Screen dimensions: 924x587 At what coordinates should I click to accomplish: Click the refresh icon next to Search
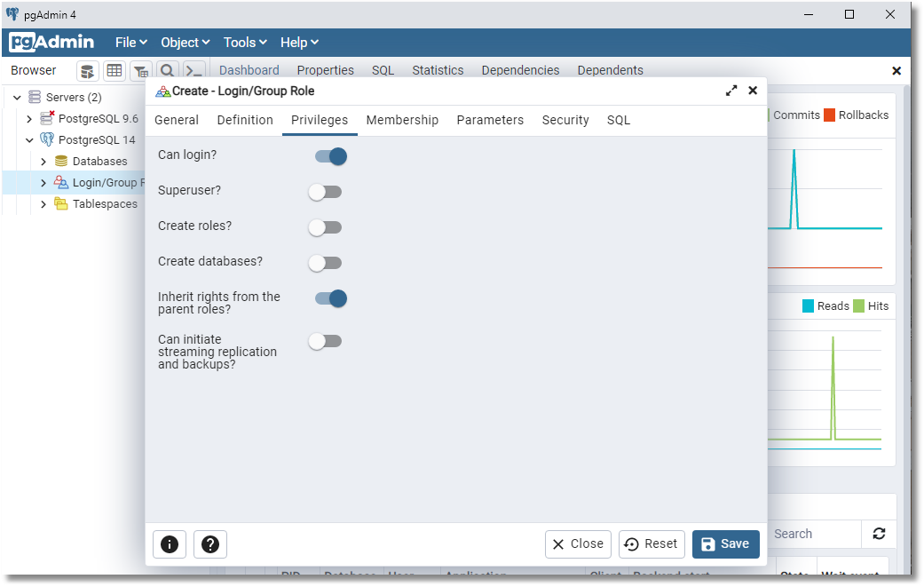click(879, 534)
